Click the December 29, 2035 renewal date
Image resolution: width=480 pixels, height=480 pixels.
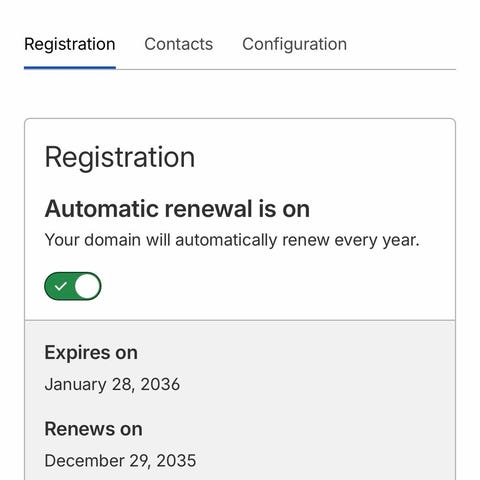120,461
